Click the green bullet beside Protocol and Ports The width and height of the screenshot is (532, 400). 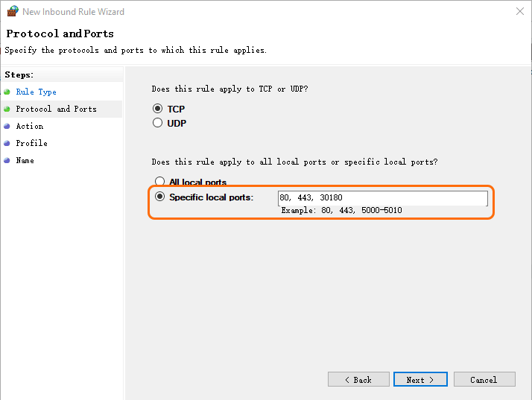[7, 109]
